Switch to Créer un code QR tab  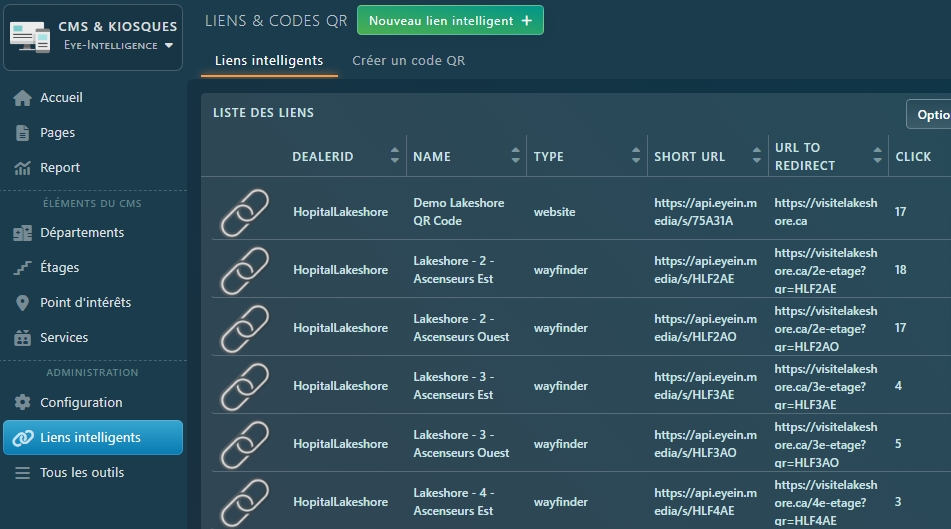408,61
